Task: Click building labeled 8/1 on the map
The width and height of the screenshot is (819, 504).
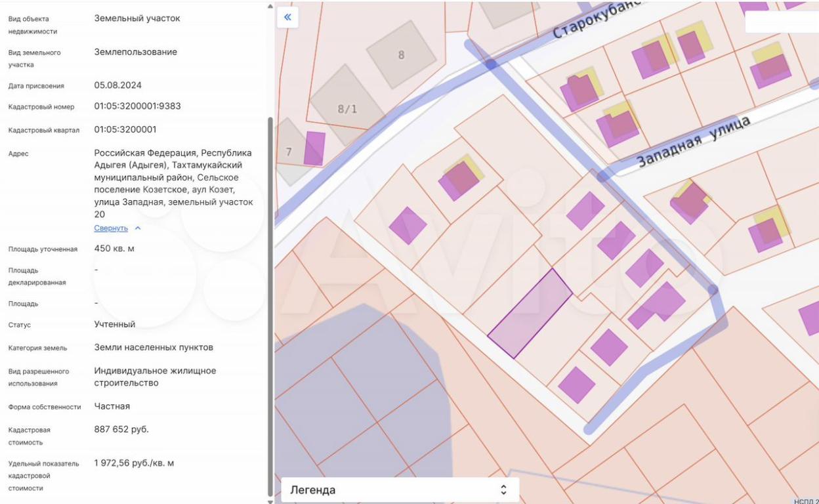Action: [347, 109]
